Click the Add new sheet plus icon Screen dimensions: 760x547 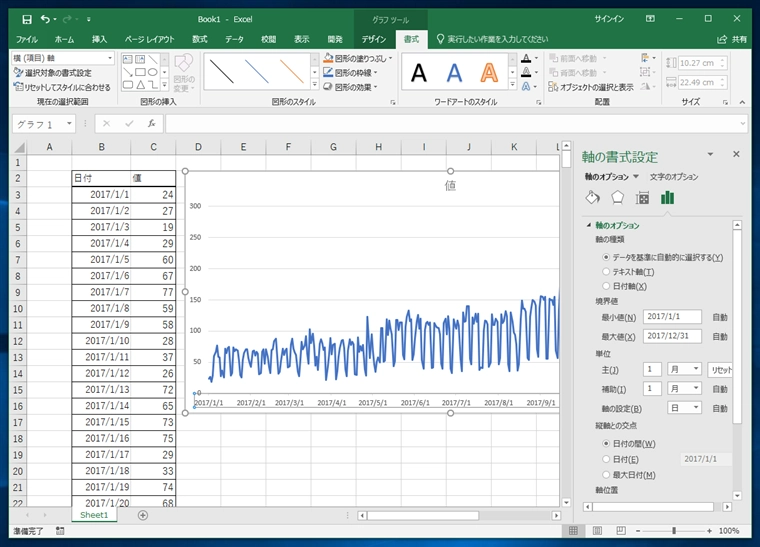tap(143, 515)
